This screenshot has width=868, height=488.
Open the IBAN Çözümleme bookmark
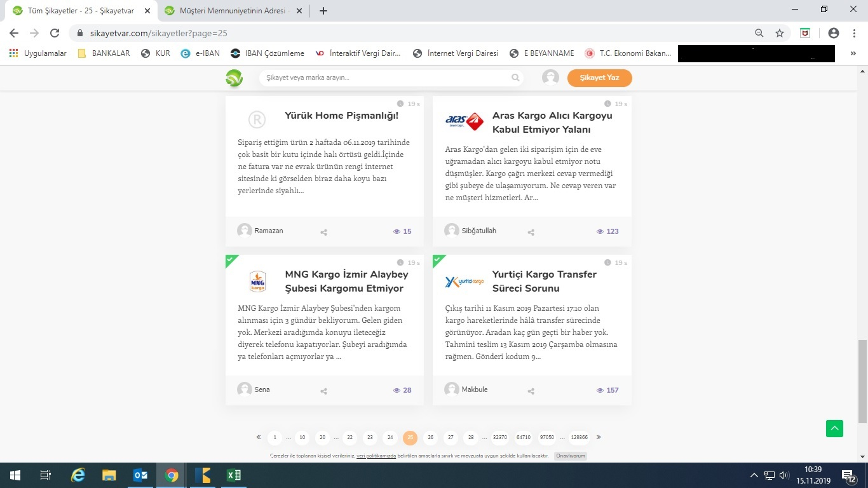[268, 53]
